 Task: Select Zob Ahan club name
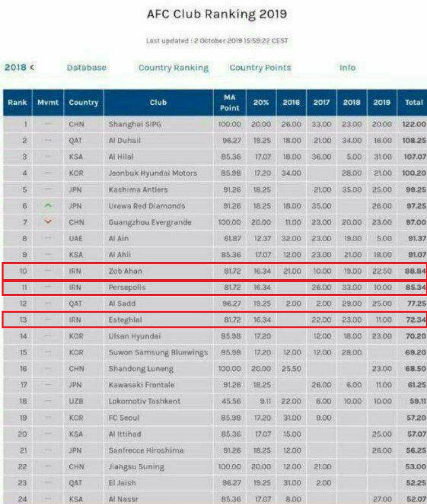(x=125, y=271)
